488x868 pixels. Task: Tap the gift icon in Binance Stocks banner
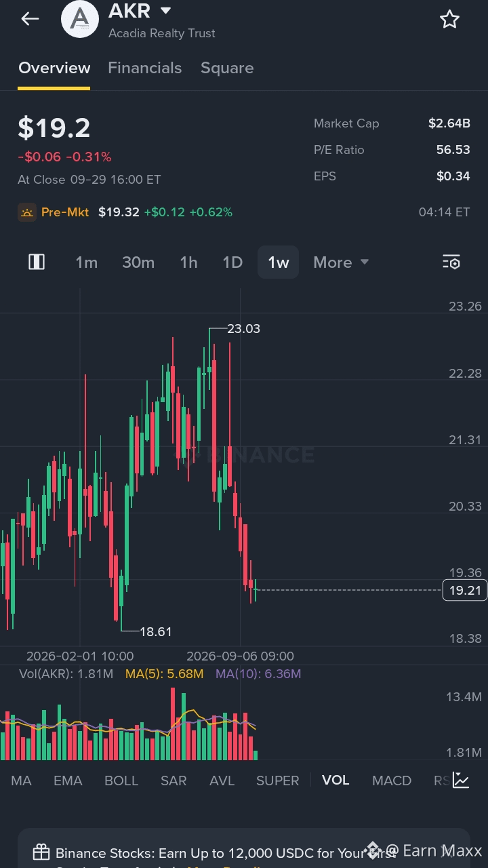coord(41,852)
